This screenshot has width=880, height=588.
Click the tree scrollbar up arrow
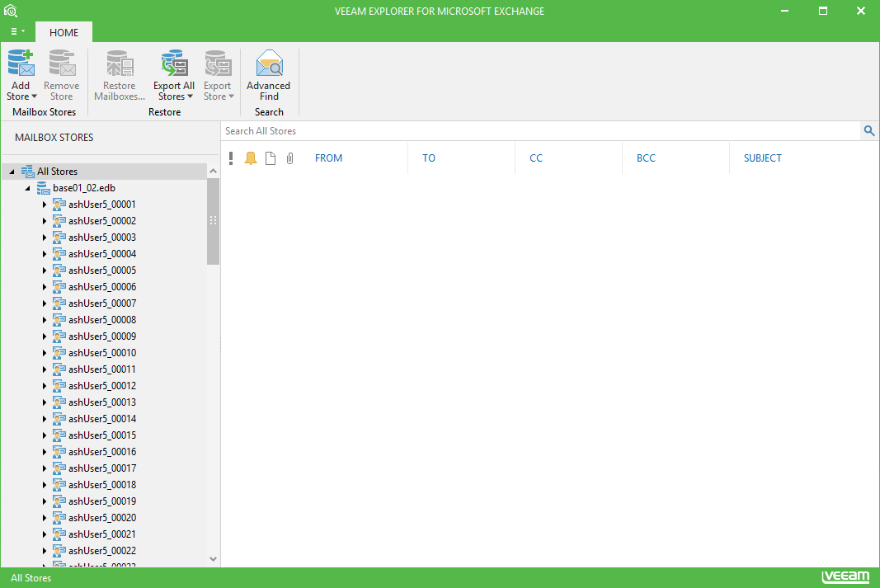click(213, 171)
